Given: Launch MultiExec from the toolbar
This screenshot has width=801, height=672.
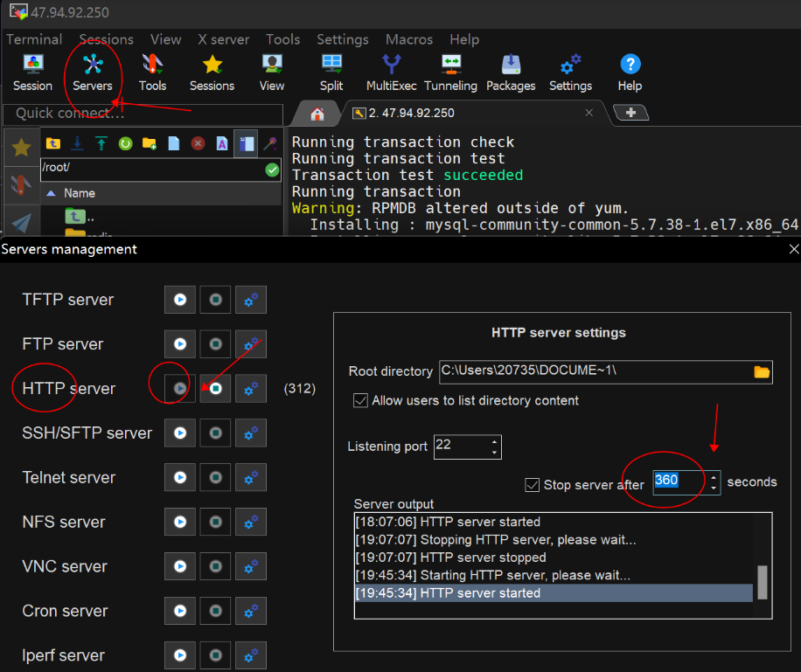Looking at the screenshot, I should [391, 73].
